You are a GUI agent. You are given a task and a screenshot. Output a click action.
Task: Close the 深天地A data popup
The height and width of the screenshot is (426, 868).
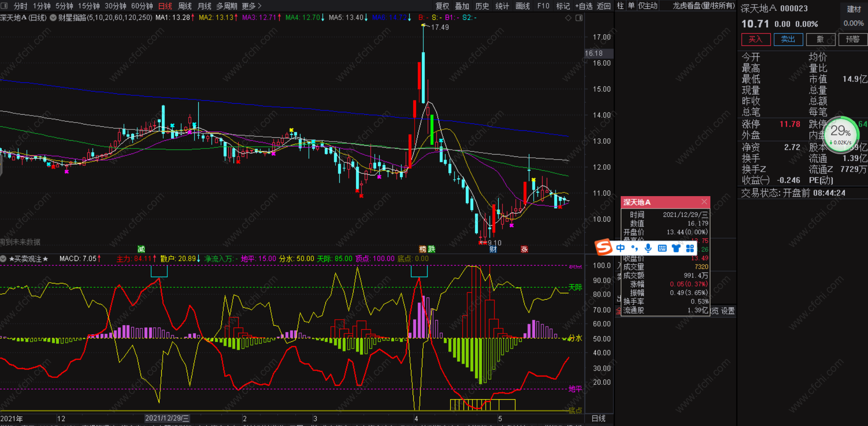(x=704, y=202)
